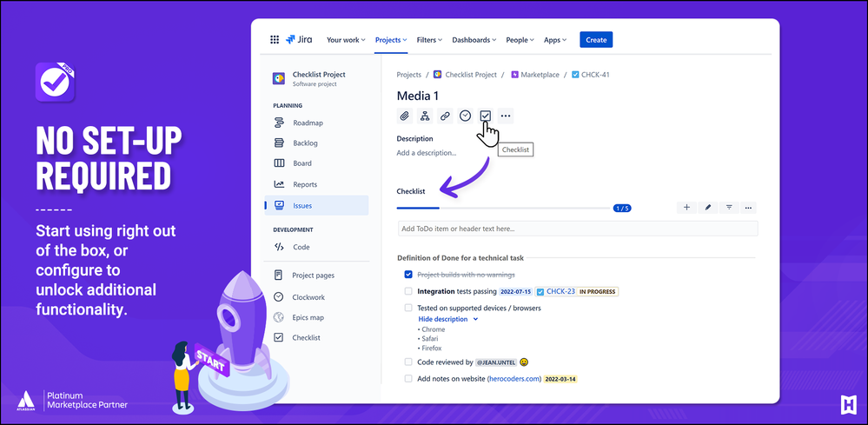Open the Filters dropdown
Screen dimensions: 868x425
pos(429,40)
